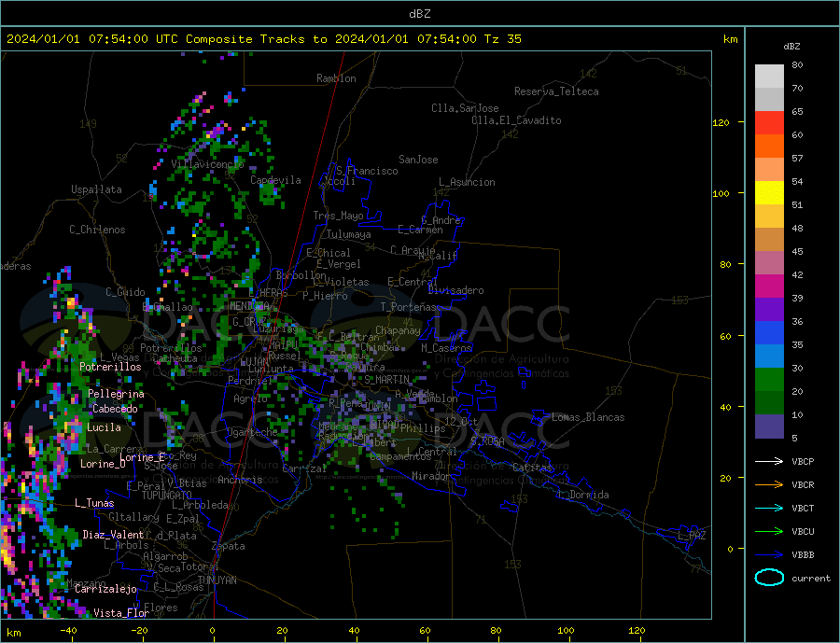The height and width of the screenshot is (643, 840).
Task: Click the green VBCU arrow legend icon
Action: click(x=769, y=531)
